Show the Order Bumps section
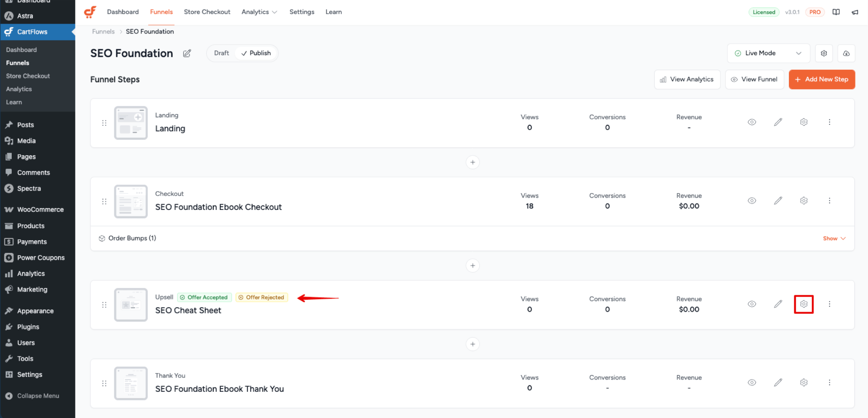This screenshot has width=868, height=418. coord(834,238)
